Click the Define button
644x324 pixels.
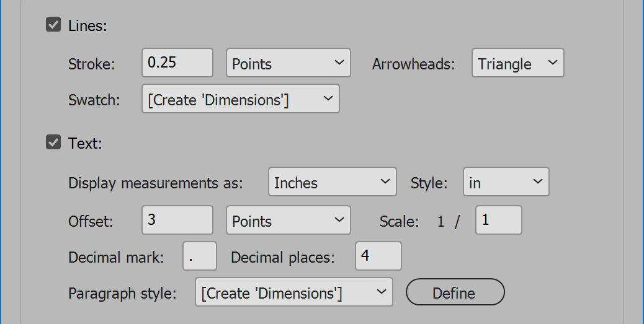(x=455, y=292)
